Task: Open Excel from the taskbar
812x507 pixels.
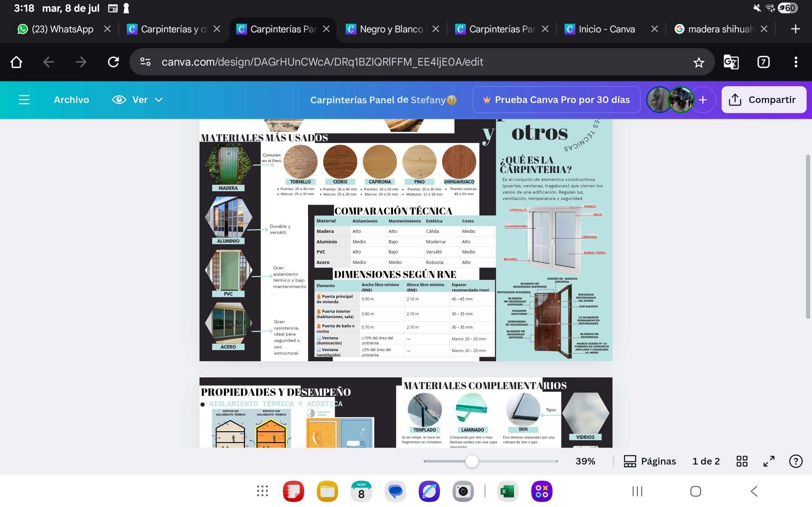Action: click(x=507, y=491)
